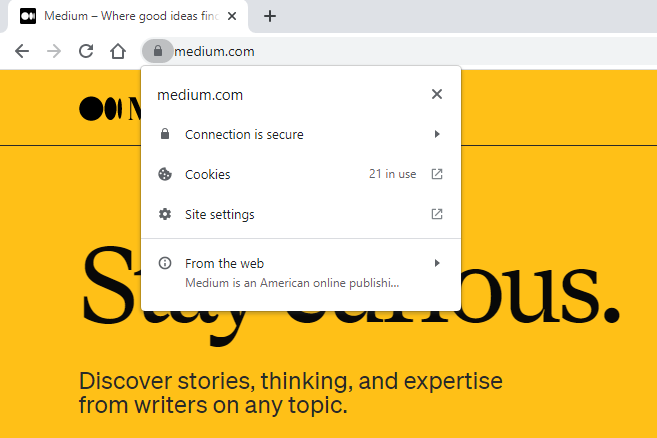This screenshot has height=438, width=657.
Task: Close the medium.com site info popup
Action: click(x=437, y=94)
